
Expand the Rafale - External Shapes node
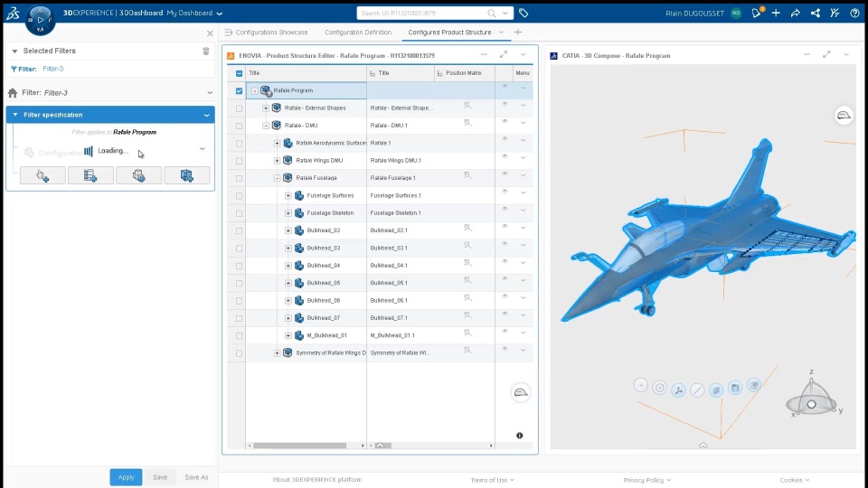tap(266, 108)
